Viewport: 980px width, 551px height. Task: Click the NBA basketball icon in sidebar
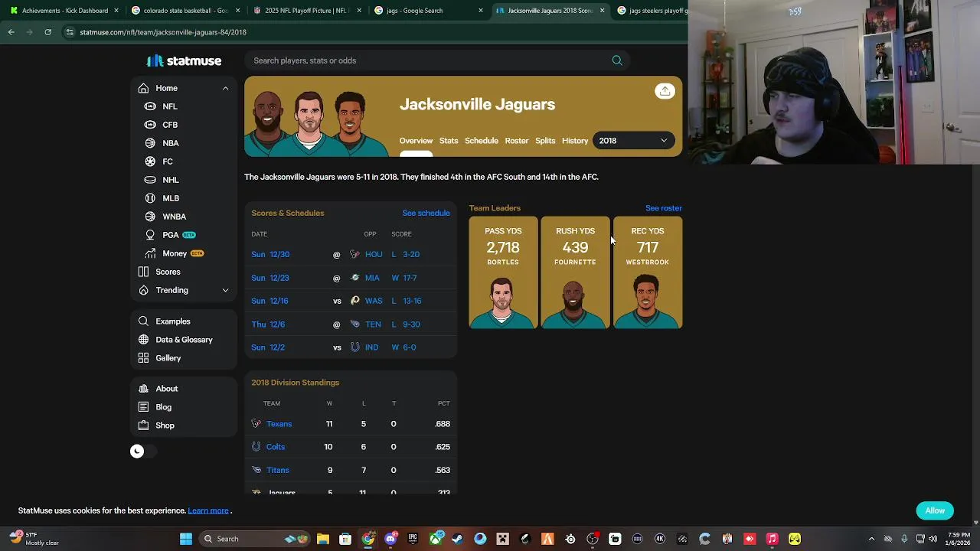(150, 143)
